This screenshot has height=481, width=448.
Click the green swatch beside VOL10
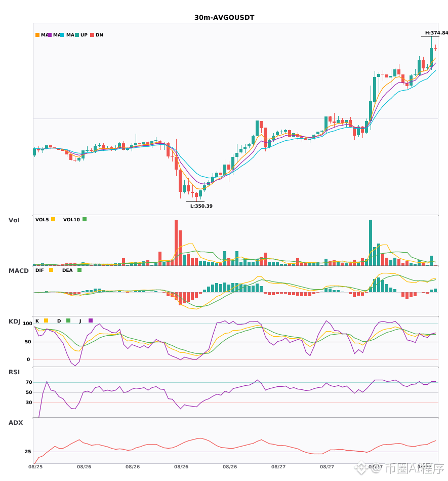(85, 219)
